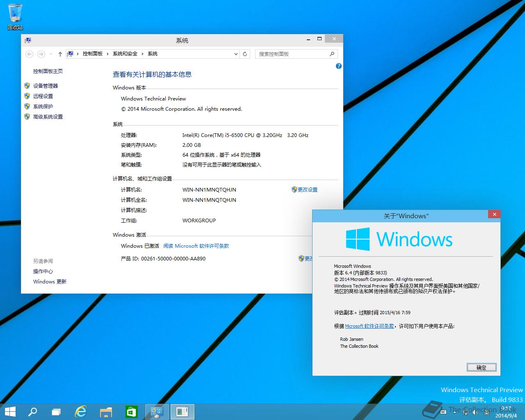Screen dimensions: 525x420
Task: Click the product ID 00261-50000-00000-AA890
Action: [173, 259]
